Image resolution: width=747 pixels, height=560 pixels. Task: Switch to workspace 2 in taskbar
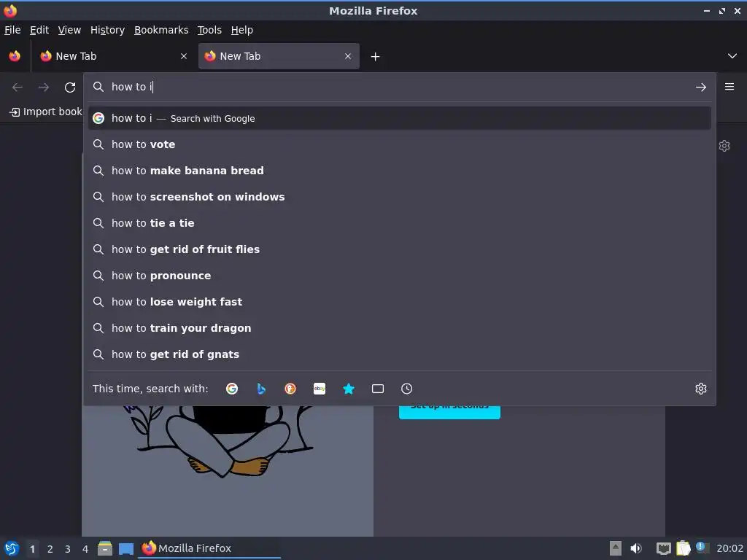50,549
